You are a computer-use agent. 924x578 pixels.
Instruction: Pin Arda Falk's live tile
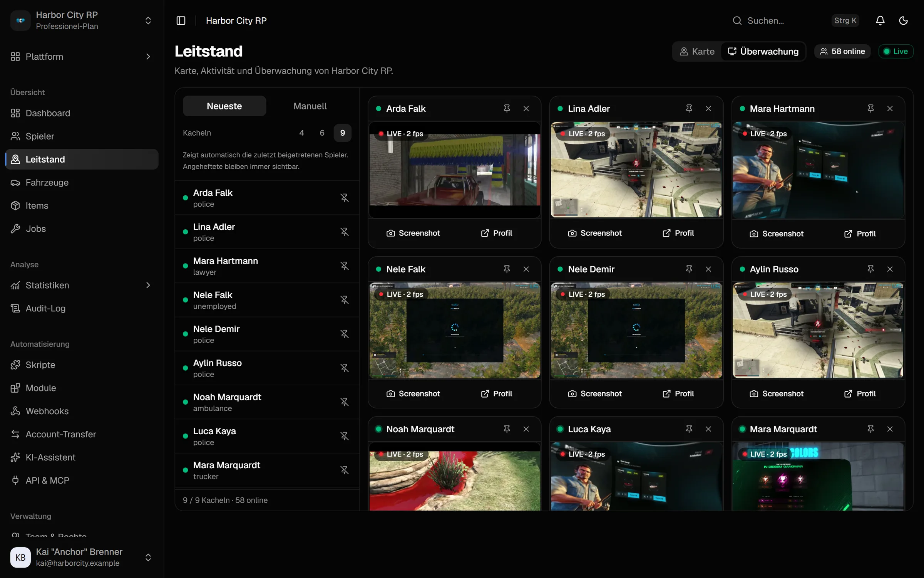(x=507, y=109)
